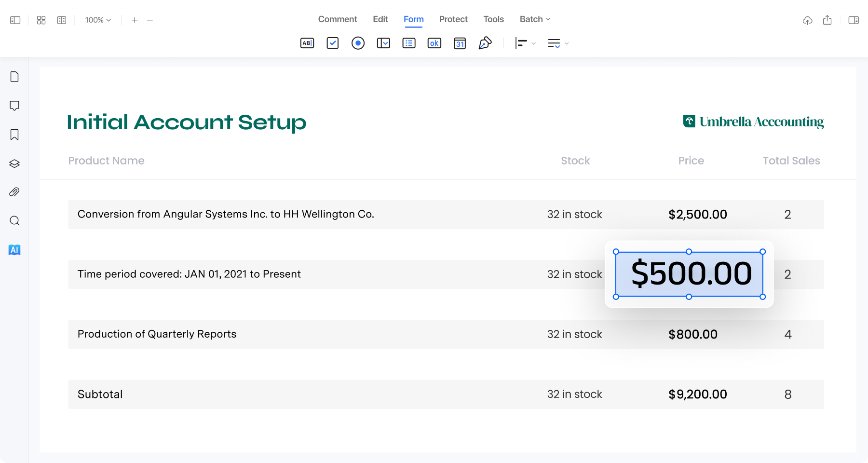This screenshot has height=463, width=868.
Task: Zoom in with the plus button
Action: tap(135, 20)
